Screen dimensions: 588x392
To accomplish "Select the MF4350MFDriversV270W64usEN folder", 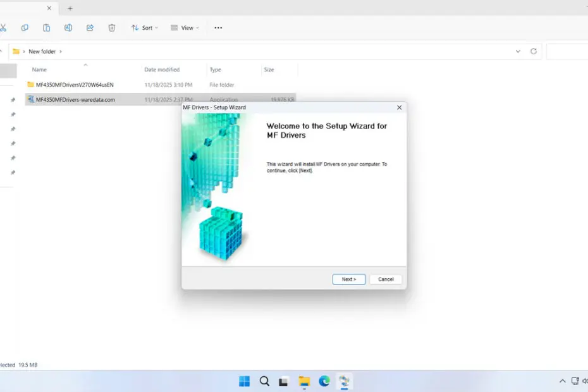I will click(75, 85).
